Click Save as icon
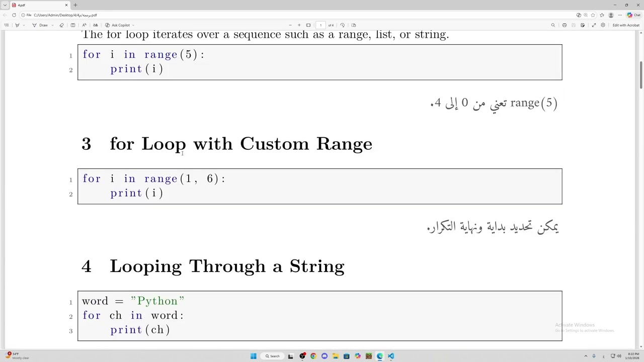644x362 pixels. point(583,25)
